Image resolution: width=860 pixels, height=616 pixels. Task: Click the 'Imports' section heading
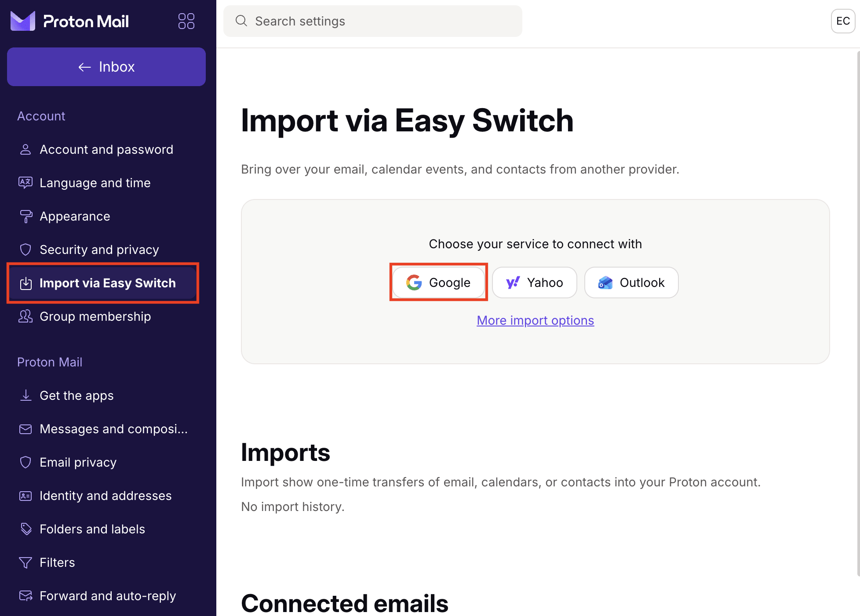285,453
